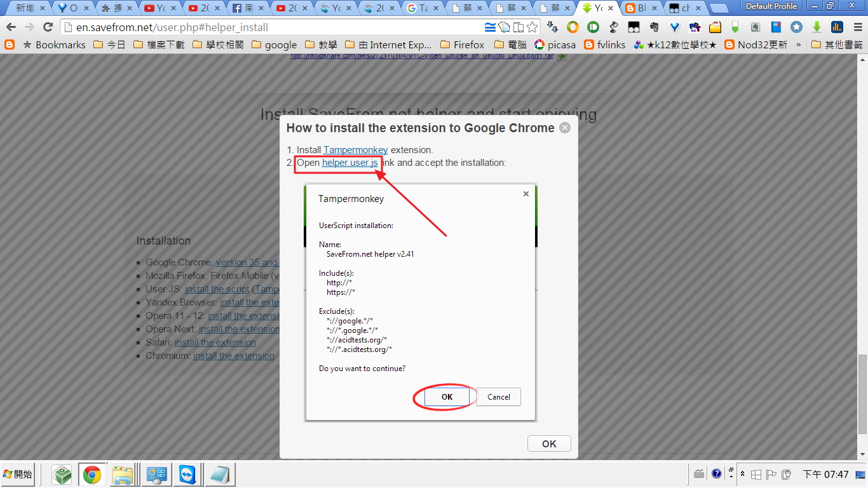Click the green circle extension icon
The height and width of the screenshot is (488, 868).
[x=593, y=27]
